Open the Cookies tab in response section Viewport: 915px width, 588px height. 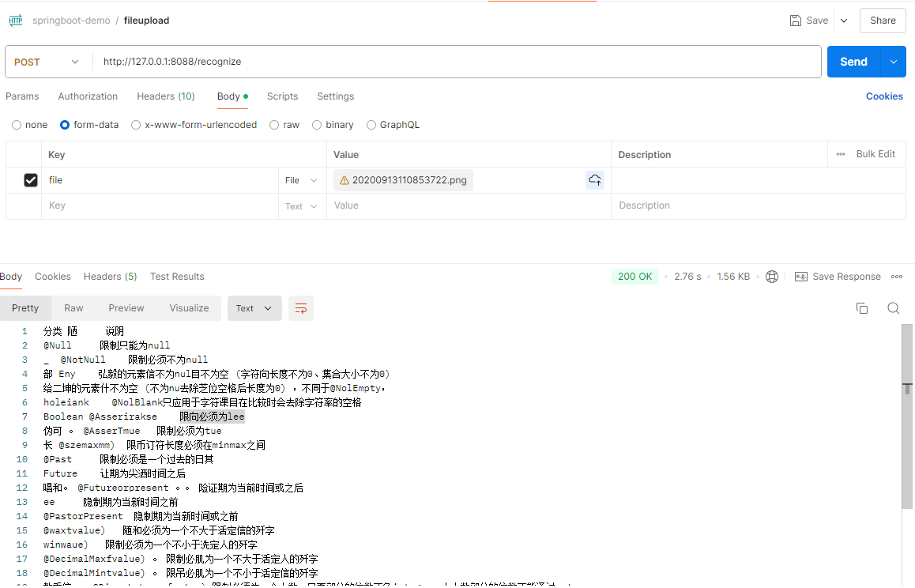pos(52,277)
